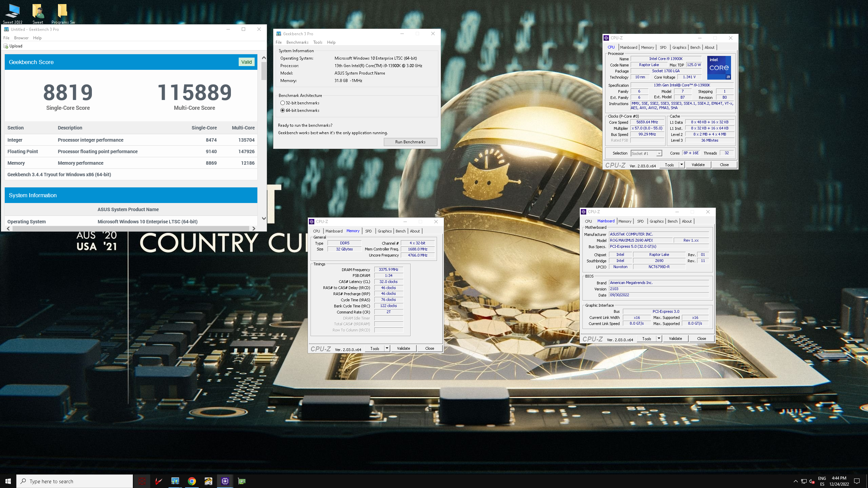This screenshot has height=488, width=868.
Task: Open the clock showing 4:44 PM
Action: coord(839,481)
